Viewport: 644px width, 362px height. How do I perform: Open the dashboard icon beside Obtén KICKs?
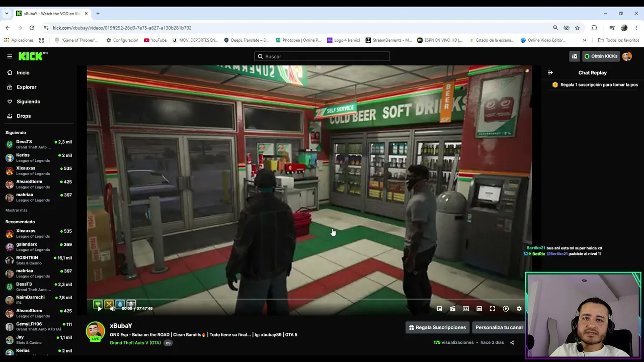[575, 56]
